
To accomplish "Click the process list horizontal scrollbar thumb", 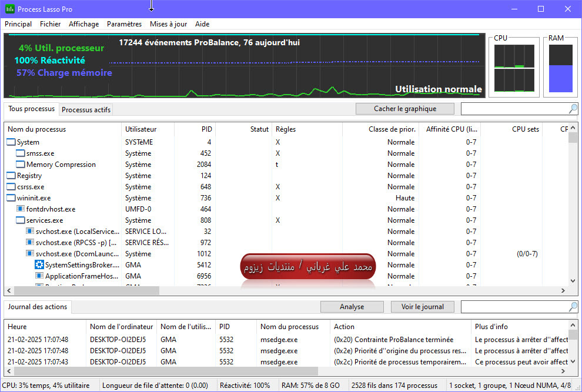I will coord(87,291).
